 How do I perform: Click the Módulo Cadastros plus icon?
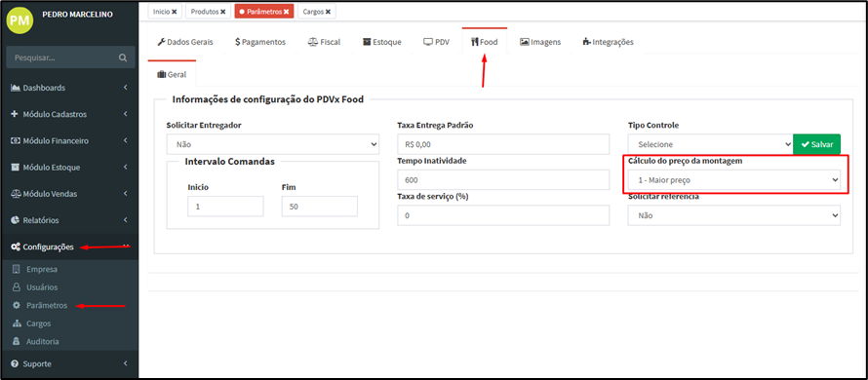pyautogui.click(x=15, y=115)
